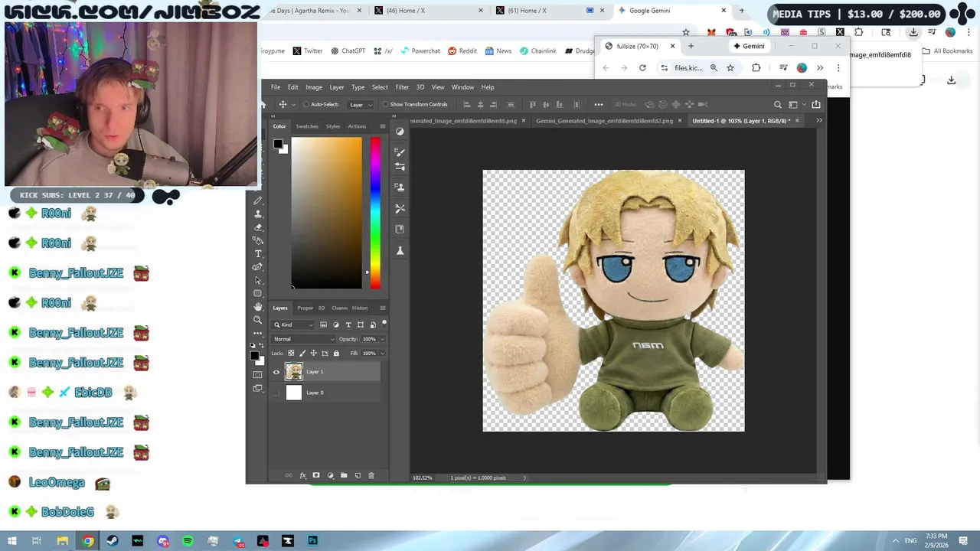Toggle the lock position button

tap(313, 354)
